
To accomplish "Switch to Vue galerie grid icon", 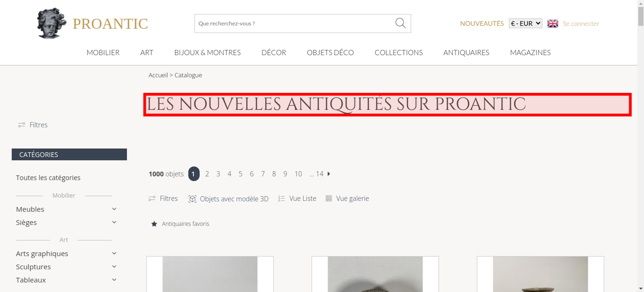I will [x=328, y=198].
